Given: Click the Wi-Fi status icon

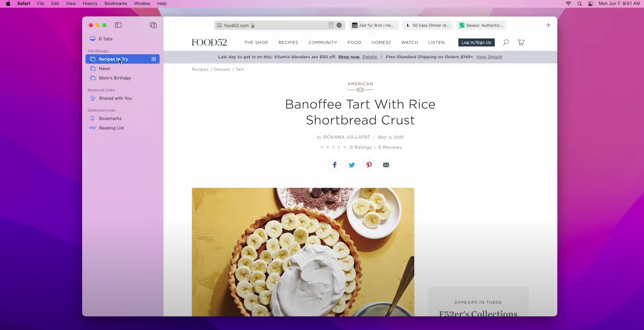Looking at the screenshot, I should 568,3.
